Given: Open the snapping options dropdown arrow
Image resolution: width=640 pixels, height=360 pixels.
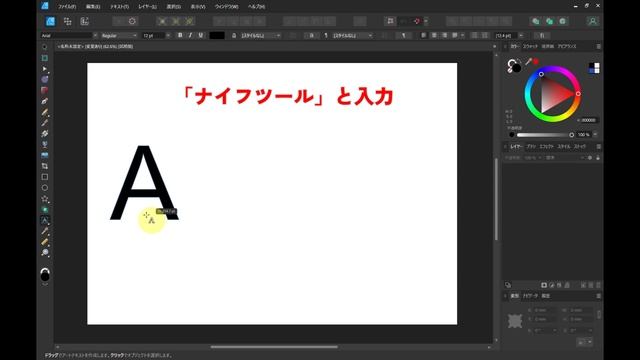Looking at the screenshot, I should (426, 21).
